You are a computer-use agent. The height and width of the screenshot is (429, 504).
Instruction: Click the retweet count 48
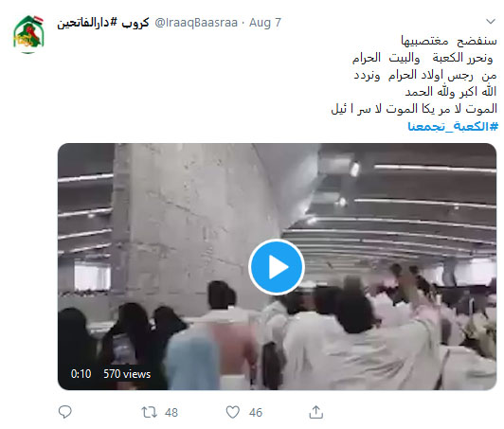[171, 412]
